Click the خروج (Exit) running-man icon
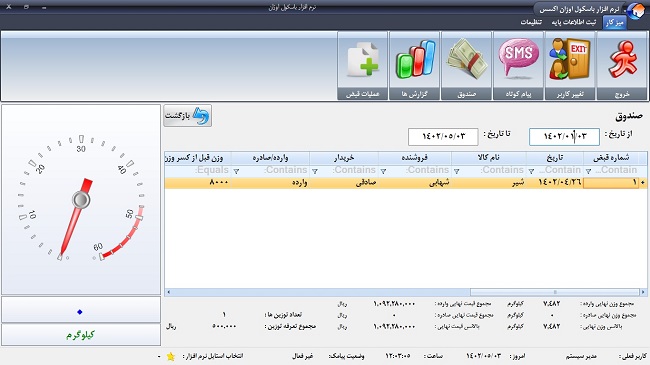This screenshot has height=365, width=650. 622,66
